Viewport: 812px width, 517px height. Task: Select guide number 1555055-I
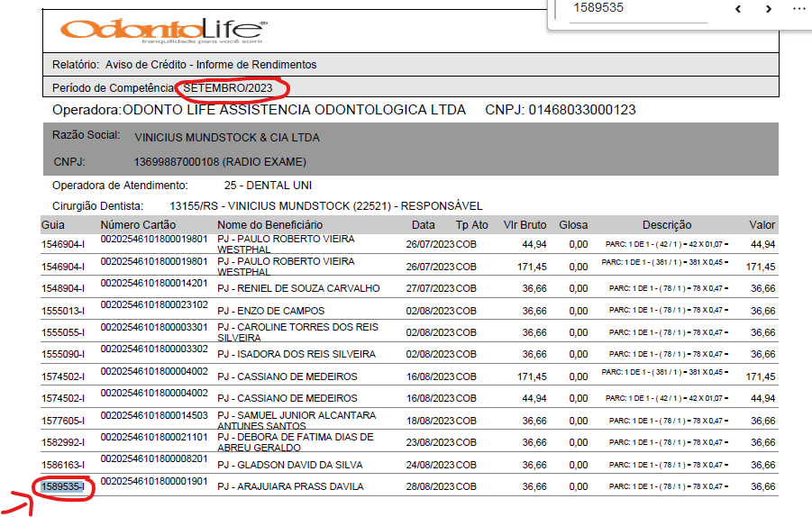[x=63, y=332]
